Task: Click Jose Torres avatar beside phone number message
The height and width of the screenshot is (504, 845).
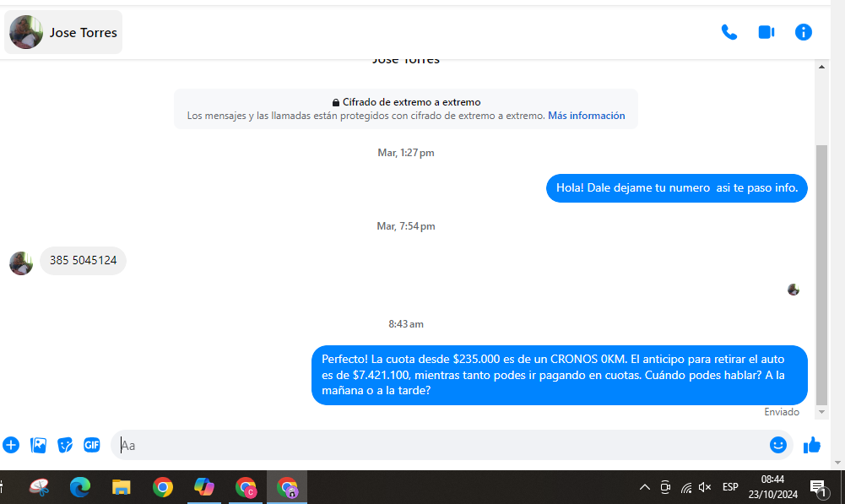Action: click(21, 263)
